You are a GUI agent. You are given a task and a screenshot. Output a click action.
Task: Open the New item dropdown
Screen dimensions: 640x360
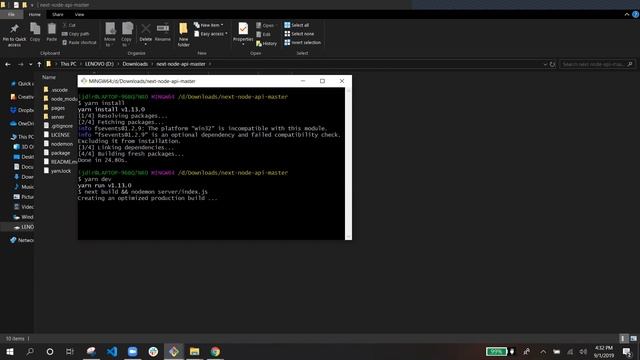pyautogui.click(x=209, y=25)
